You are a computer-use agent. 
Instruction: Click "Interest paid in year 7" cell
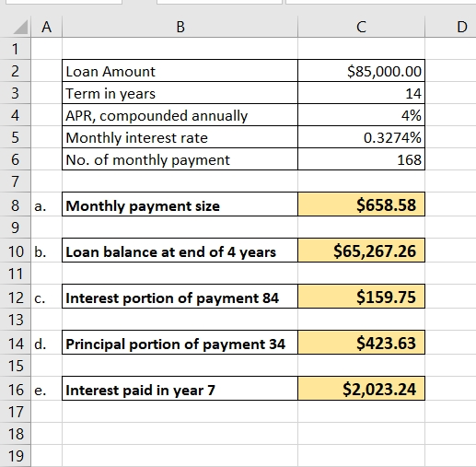180,389
